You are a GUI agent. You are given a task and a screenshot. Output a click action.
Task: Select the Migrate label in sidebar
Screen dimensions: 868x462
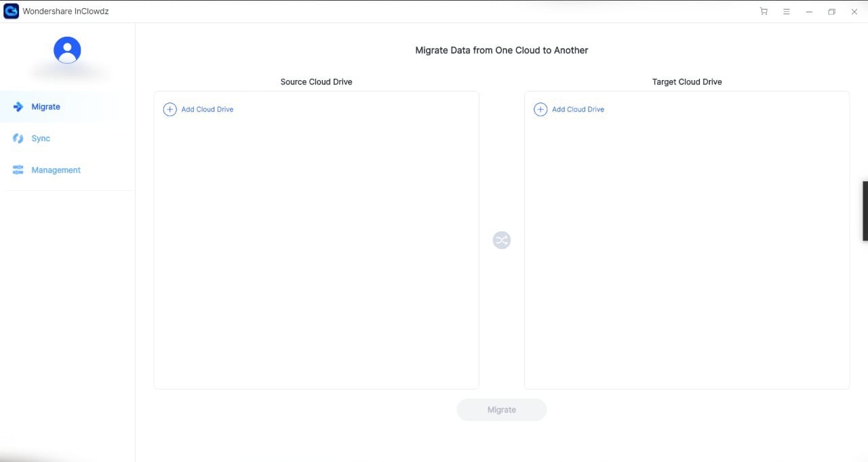point(45,107)
